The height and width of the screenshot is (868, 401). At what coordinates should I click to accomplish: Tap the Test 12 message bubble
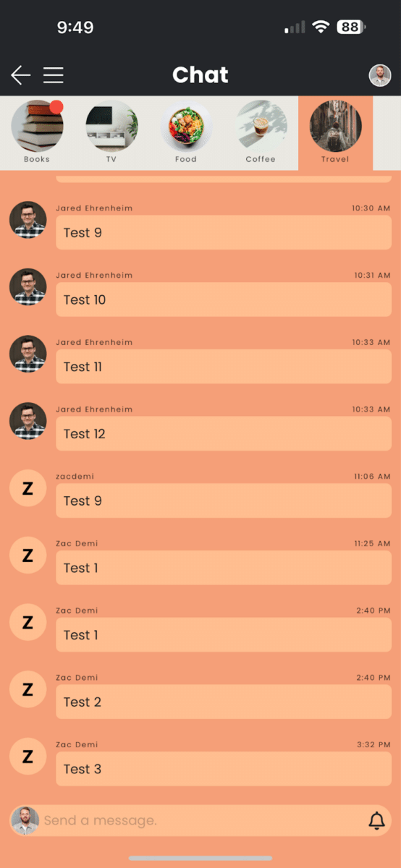tap(224, 433)
